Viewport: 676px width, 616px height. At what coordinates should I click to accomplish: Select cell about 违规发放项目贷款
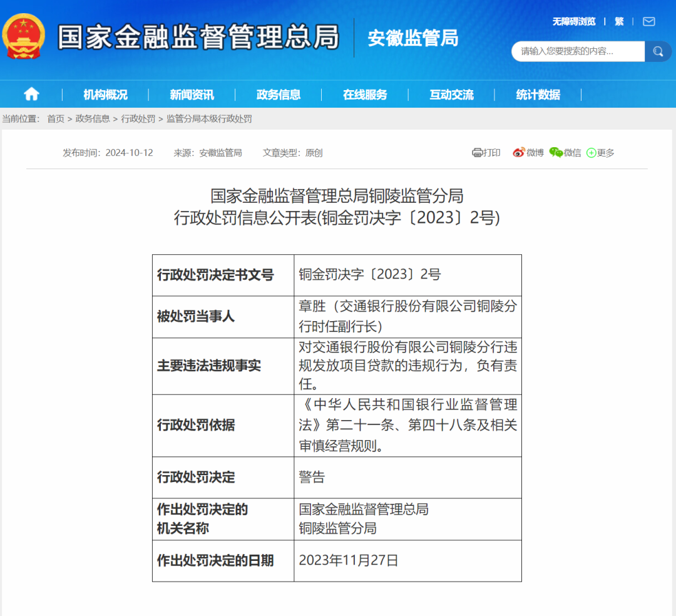coord(408,366)
